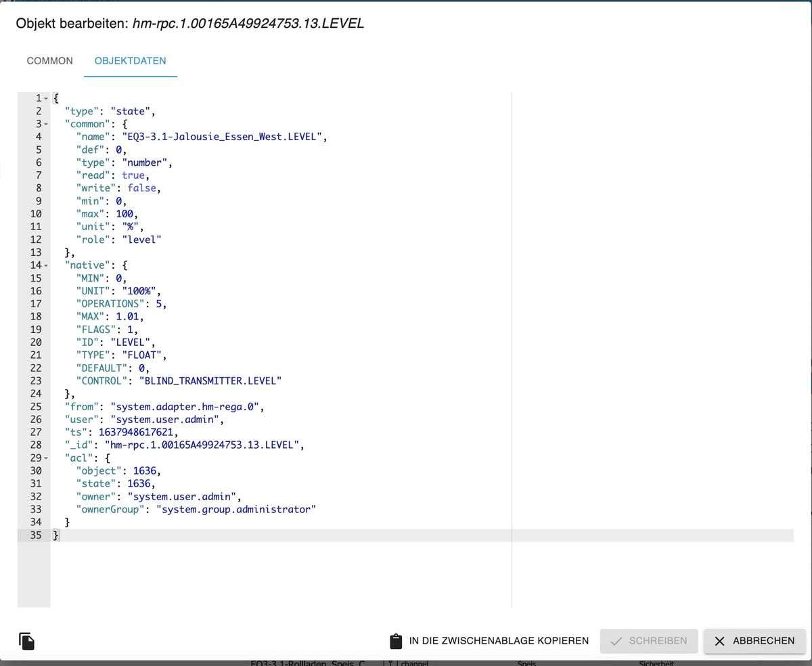812x666 pixels.
Task: Click the clipboard icon beside copy-to-clipboard label
Action: [x=396, y=641]
